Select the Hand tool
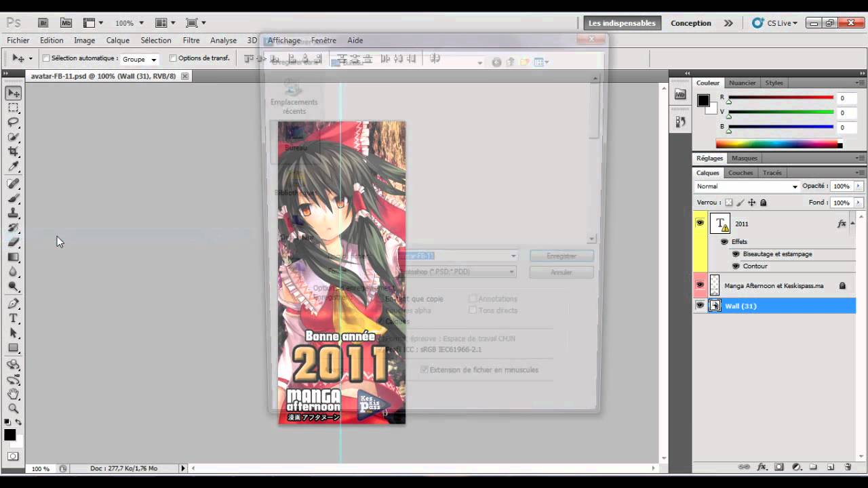 pos(14,394)
